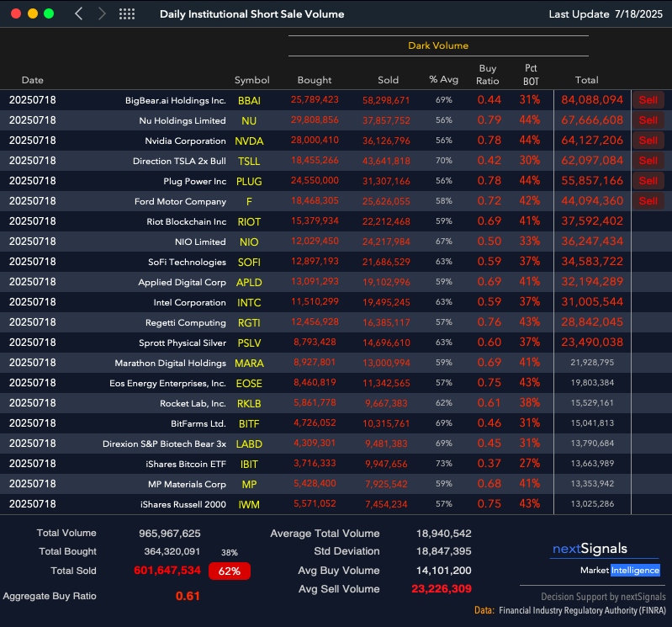Screen dimensions: 672x627
Task: Open the grid dots menu icon
Action: pos(127,13)
